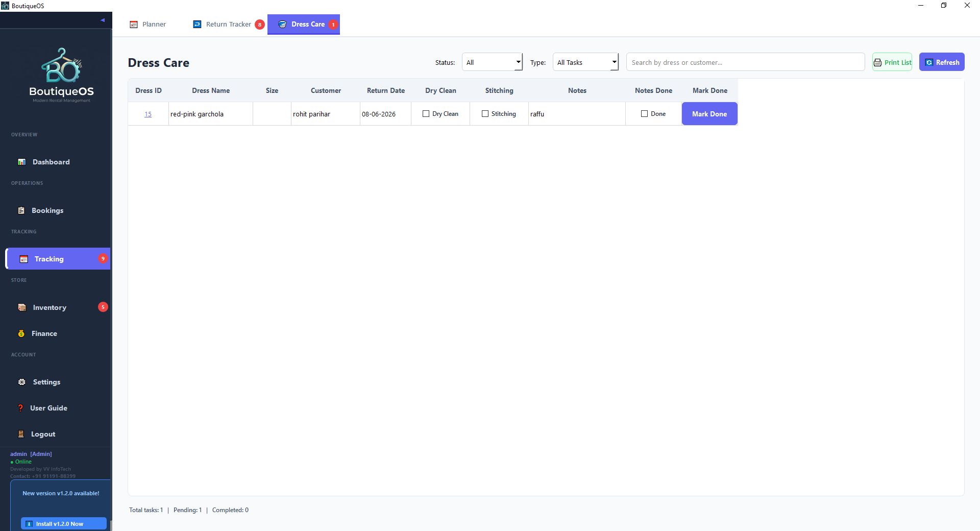
Task: Click the Pending: 1 status text
Action: [187, 510]
